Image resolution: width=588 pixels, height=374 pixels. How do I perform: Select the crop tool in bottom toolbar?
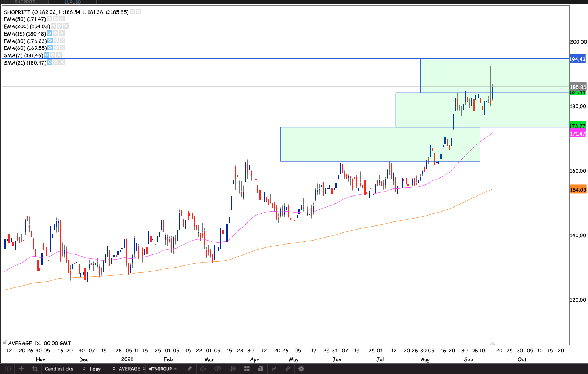(35, 369)
